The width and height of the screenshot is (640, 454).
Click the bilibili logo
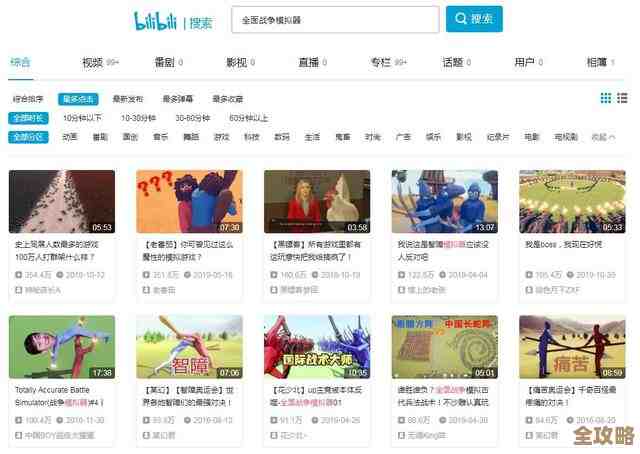click(x=155, y=20)
